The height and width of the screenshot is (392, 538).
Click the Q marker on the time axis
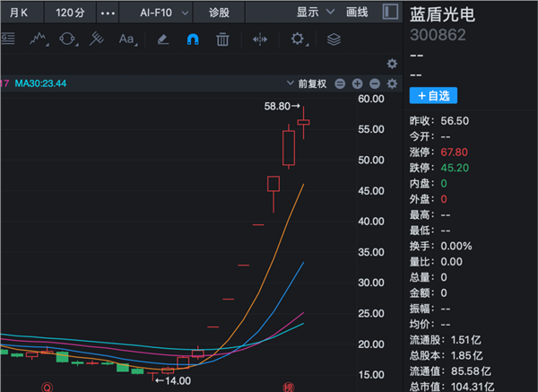click(x=47, y=388)
